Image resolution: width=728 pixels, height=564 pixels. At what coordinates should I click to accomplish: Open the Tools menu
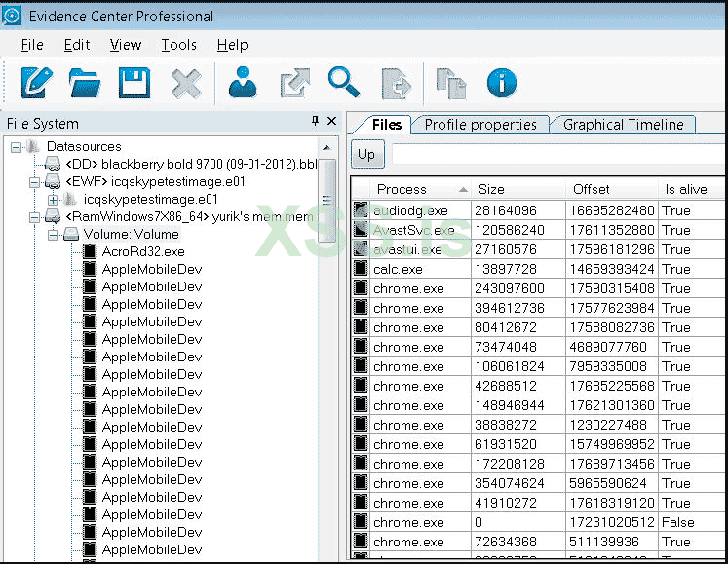[x=178, y=45]
